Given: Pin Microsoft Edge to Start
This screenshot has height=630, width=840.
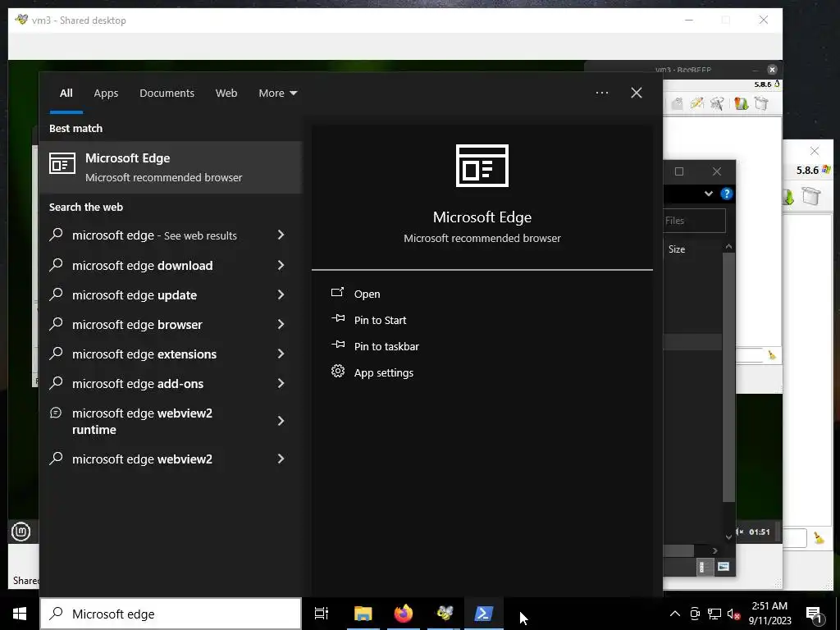Looking at the screenshot, I should coord(380,320).
